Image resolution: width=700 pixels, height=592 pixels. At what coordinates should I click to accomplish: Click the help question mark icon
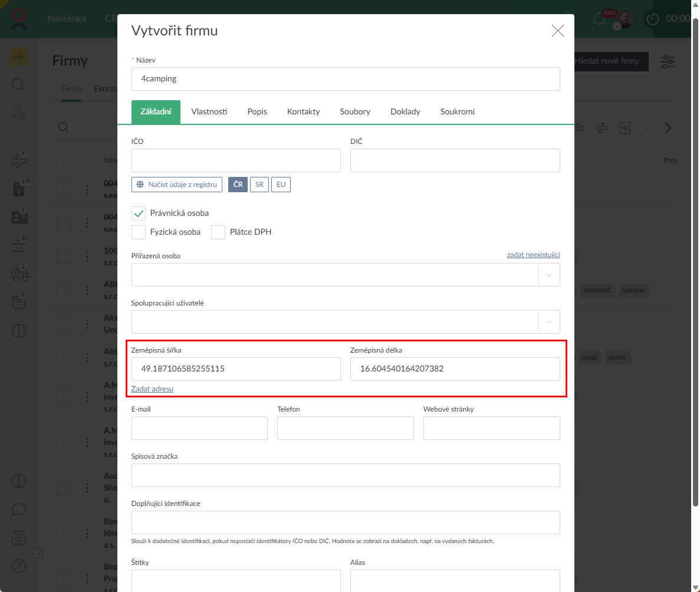19,567
